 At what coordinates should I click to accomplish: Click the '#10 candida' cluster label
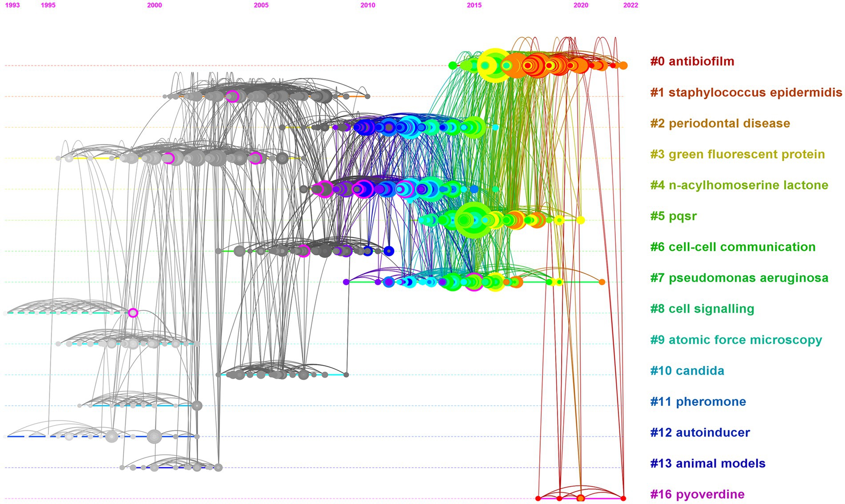(x=687, y=371)
